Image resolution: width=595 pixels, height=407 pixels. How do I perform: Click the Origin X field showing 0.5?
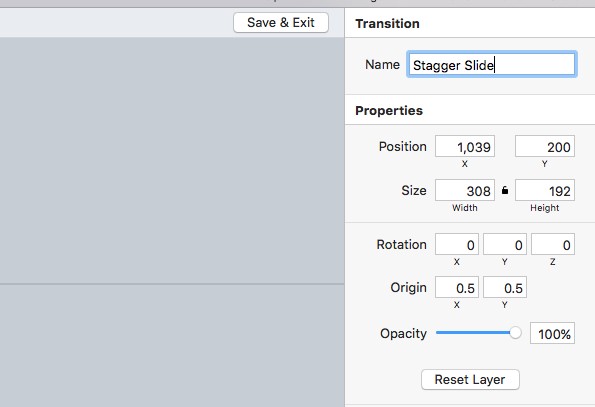tap(457, 287)
